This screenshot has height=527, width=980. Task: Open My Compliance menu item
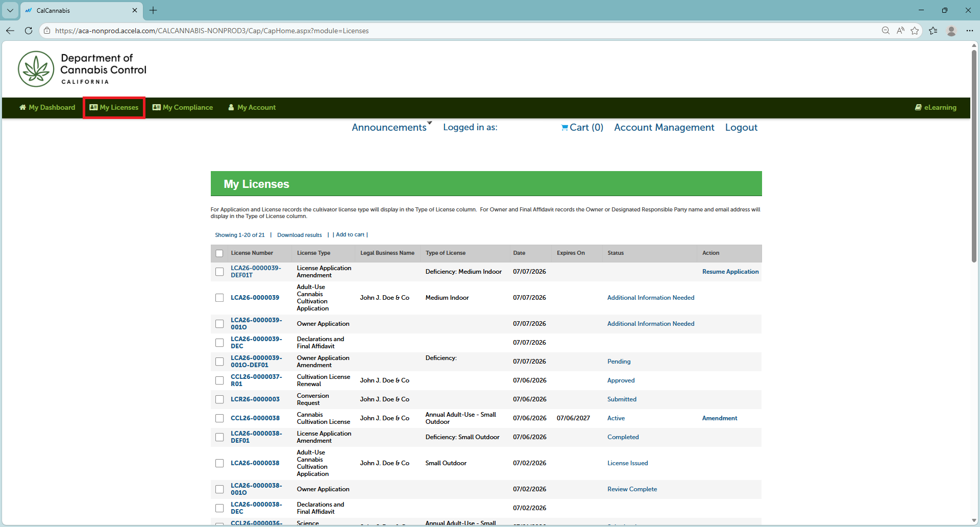[x=183, y=107]
